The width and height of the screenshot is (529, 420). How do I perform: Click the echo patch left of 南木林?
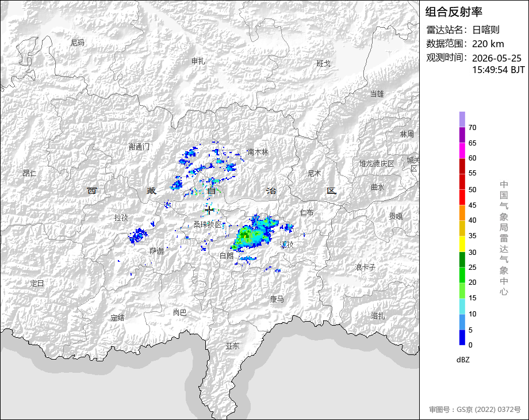pyautogui.click(x=231, y=167)
